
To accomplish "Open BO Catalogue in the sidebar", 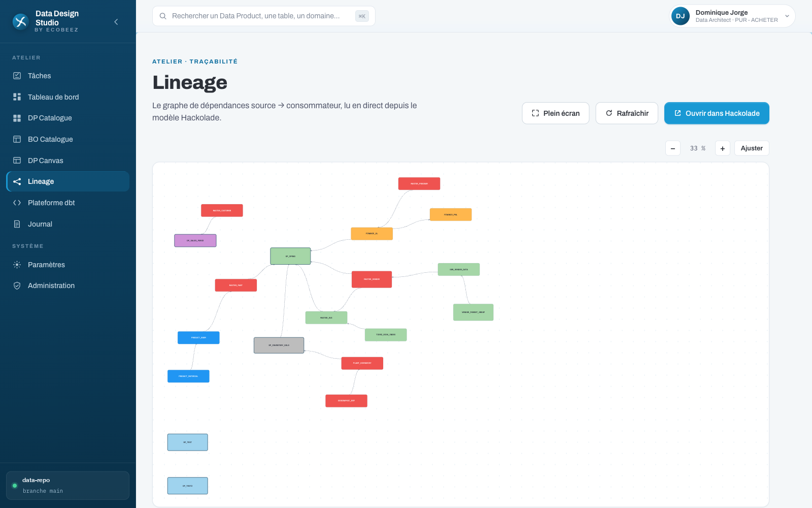I will coord(67,139).
